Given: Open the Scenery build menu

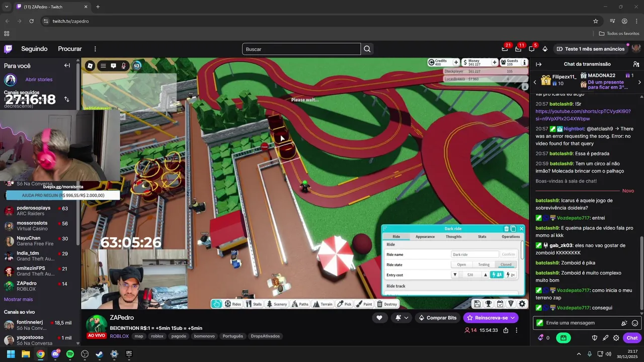Looking at the screenshot, I should 277,304.
